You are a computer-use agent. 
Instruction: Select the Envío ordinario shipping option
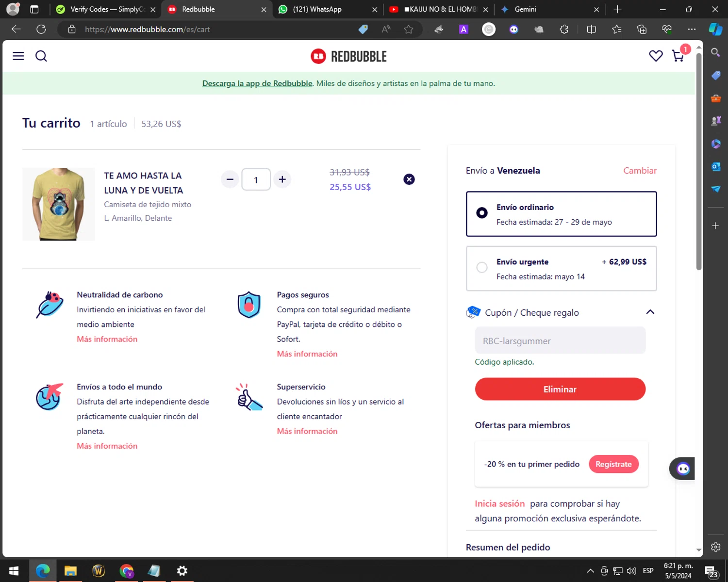(x=561, y=214)
